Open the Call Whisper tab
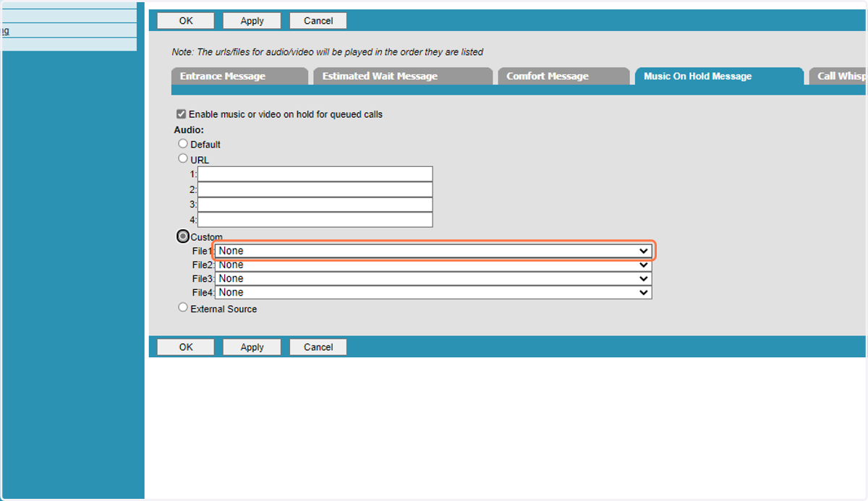This screenshot has width=868, height=501. [838, 76]
